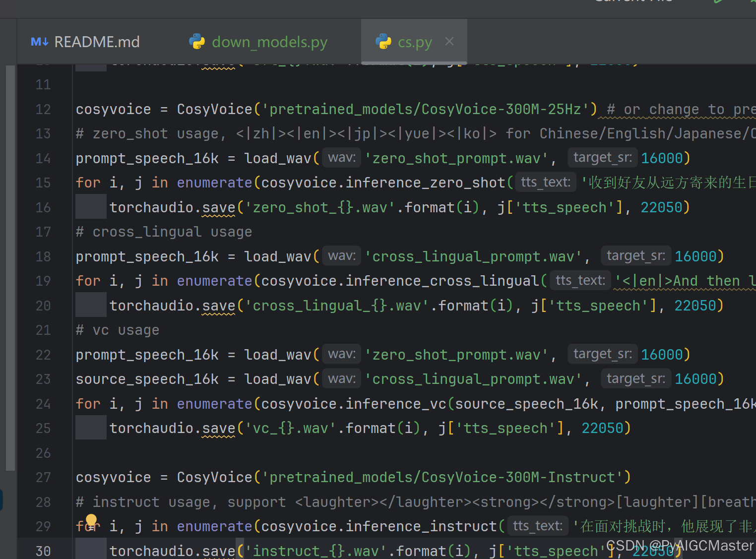Click 'inference_cross_lingual' on line 19
The width and height of the screenshot is (756, 559).
pyautogui.click(x=442, y=281)
